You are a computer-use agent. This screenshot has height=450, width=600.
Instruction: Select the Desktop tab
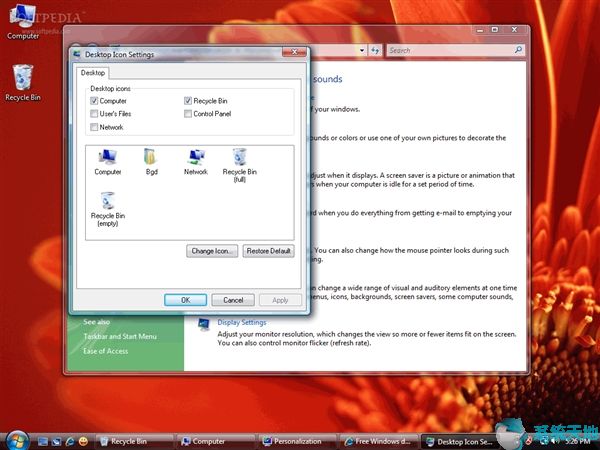(93, 73)
